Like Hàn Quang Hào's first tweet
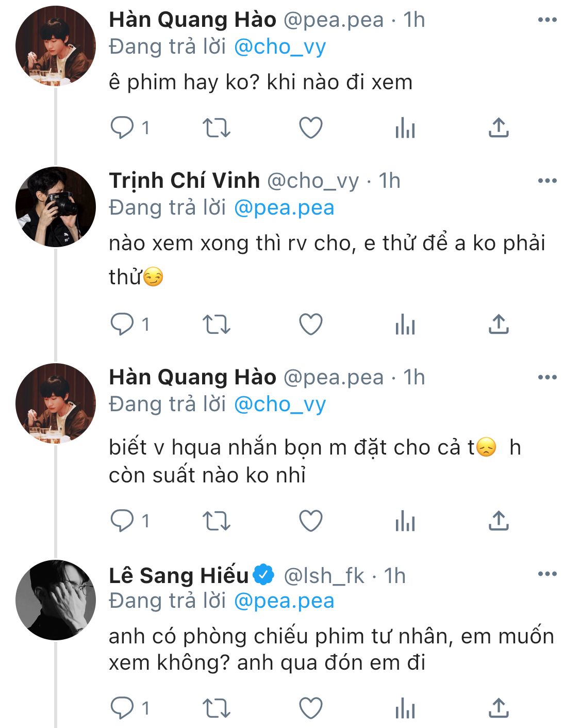This screenshot has width=580, height=728. pyautogui.click(x=311, y=127)
